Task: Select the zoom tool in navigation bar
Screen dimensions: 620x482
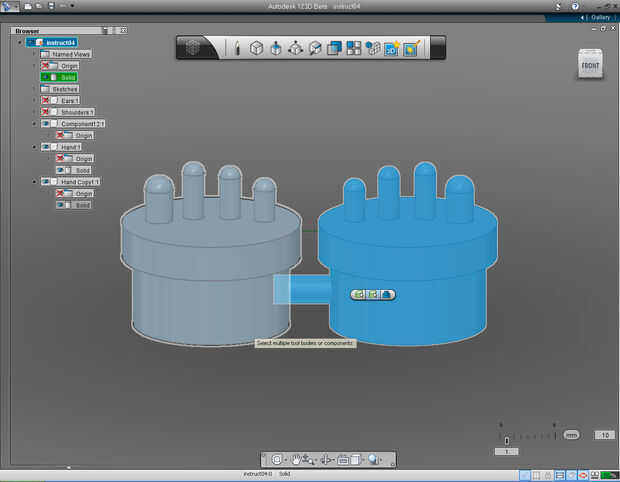Action: 308,459
